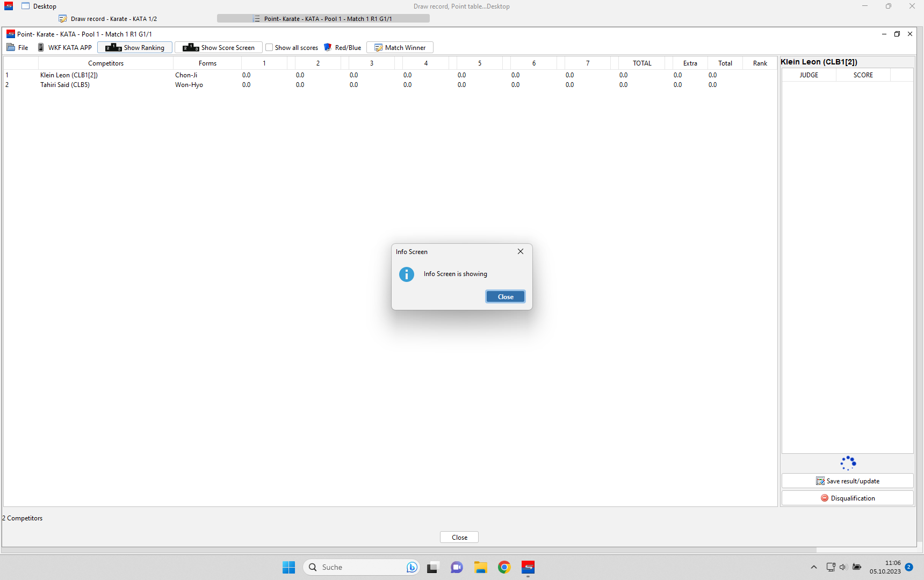Viewport: 924px width, 580px height.
Task: Click the bottom Close button of Point window
Action: tap(459, 537)
